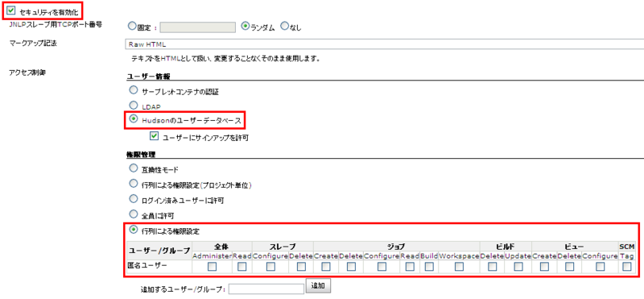Check ジョブ Read permission for 匿名ユーザー
The width and height of the screenshot is (644, 299).
coord(410,267)
